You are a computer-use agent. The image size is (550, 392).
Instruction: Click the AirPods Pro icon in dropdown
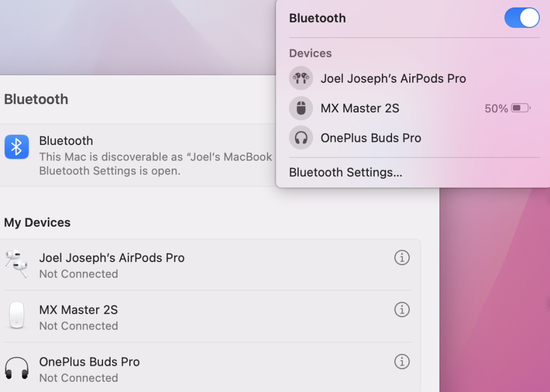[x=301, y=78]
